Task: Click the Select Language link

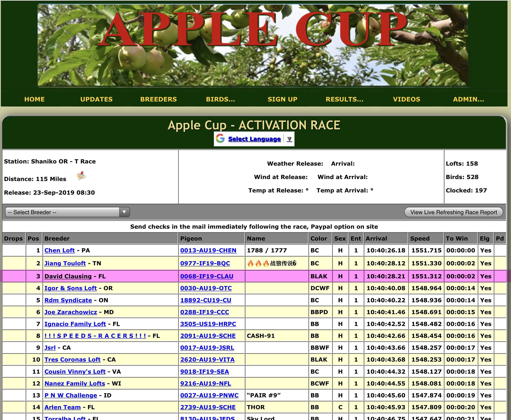Action: click(254, 139)
